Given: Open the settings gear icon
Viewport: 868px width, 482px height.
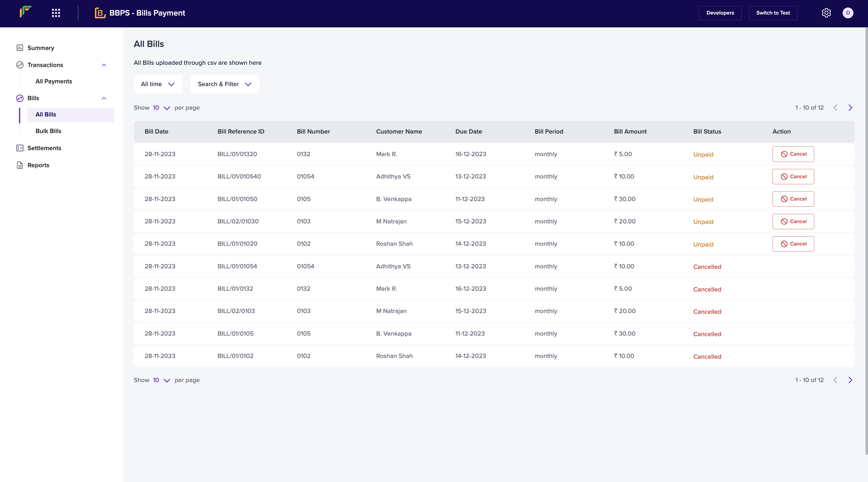Looking at the screenshot, I should point(826,13).
